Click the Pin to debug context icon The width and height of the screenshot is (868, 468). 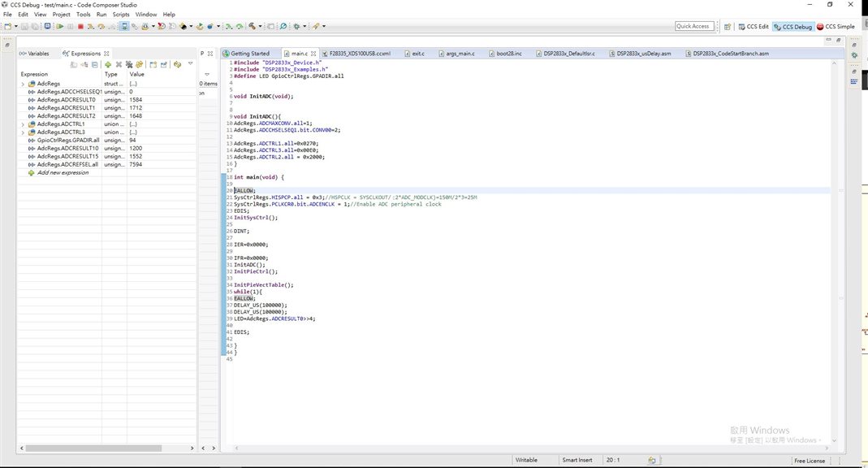(x=163, y=65)
